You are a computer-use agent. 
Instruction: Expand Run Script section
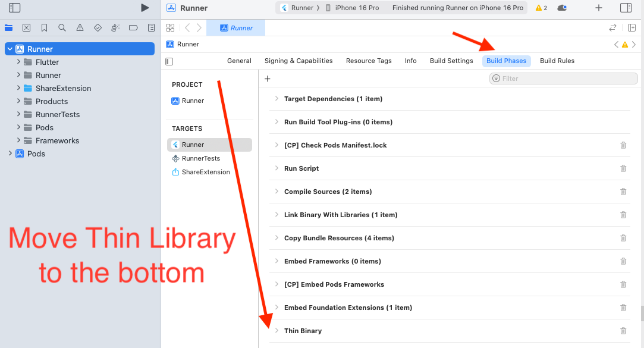277,168
